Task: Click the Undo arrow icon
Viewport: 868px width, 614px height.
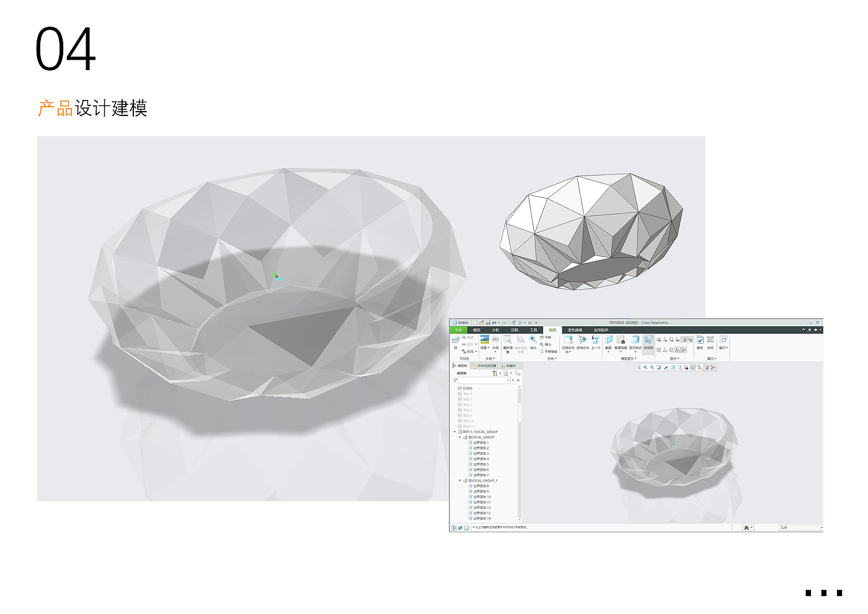Action: pos(494,323)
